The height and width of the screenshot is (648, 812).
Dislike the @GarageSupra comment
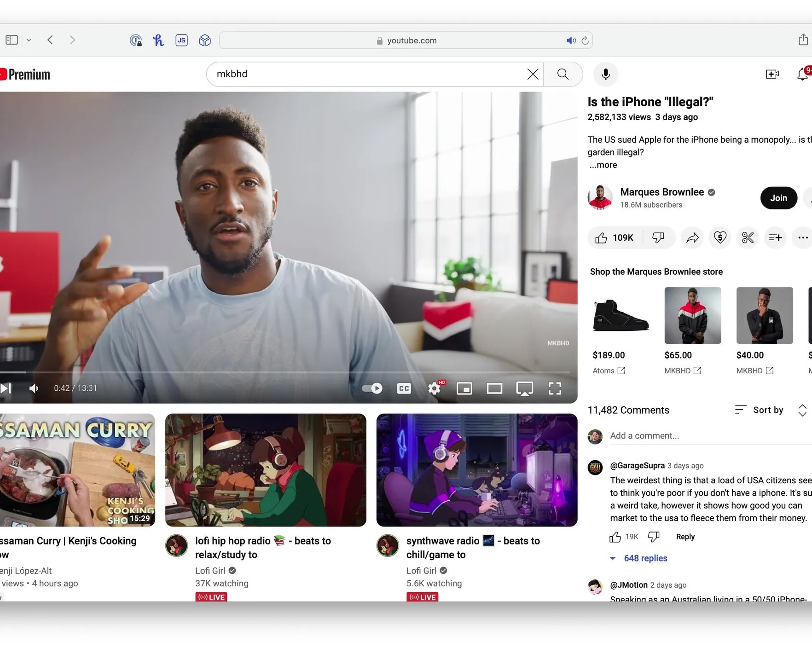(x=654, y=537)
